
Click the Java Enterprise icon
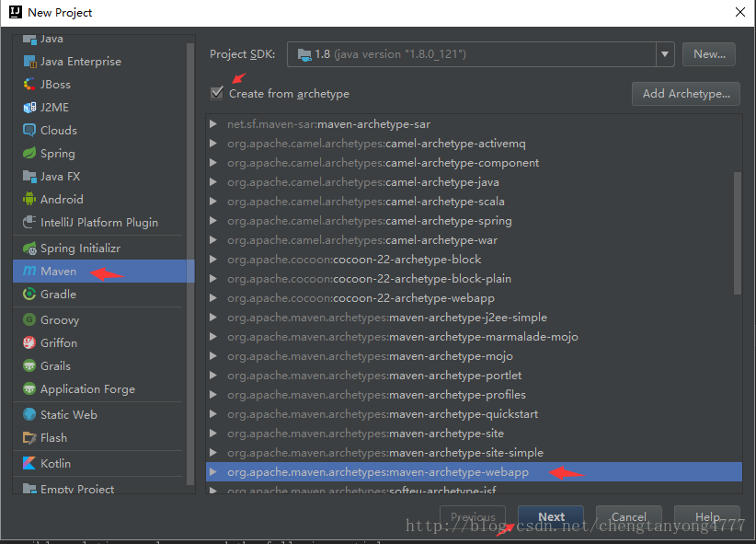coord(29,62)
